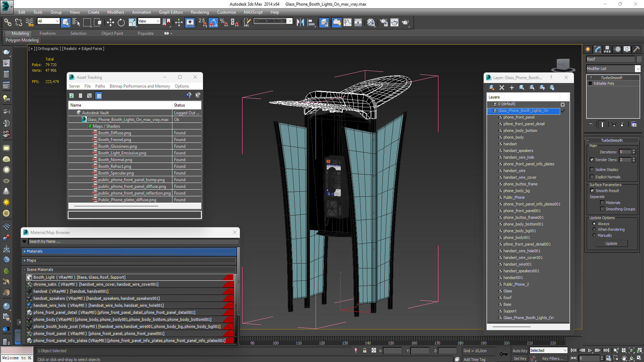Open the selection filter All dropdown
Viewport: 644px width, 362px height.
coord(48,21)
